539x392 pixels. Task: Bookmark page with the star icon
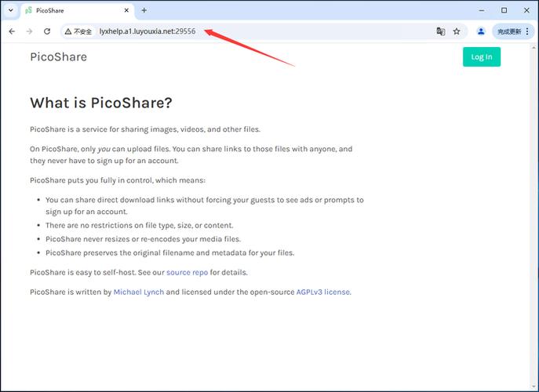point(457,31)
